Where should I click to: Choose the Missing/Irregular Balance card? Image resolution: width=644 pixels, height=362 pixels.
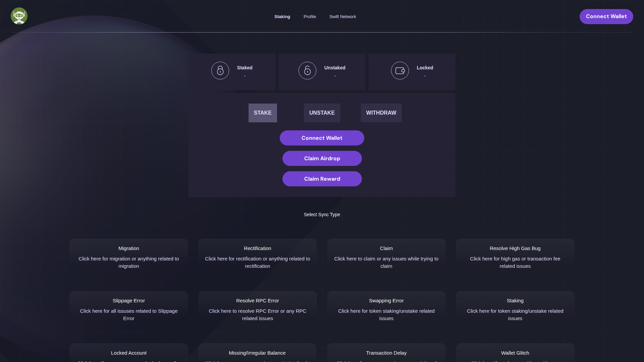pyautogui.click(x=257, y=353)
